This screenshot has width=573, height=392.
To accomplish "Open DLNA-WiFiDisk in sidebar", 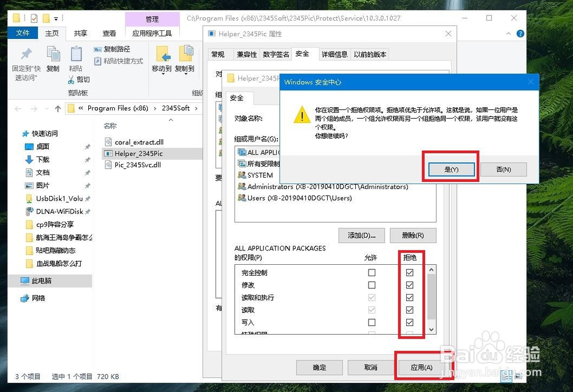I will pos(59,211).
